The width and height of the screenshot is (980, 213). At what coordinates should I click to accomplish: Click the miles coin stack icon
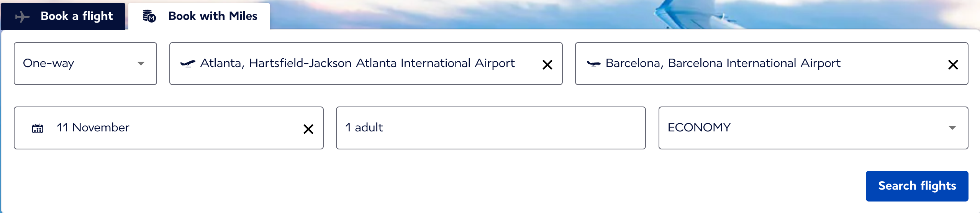click(149, 16)
